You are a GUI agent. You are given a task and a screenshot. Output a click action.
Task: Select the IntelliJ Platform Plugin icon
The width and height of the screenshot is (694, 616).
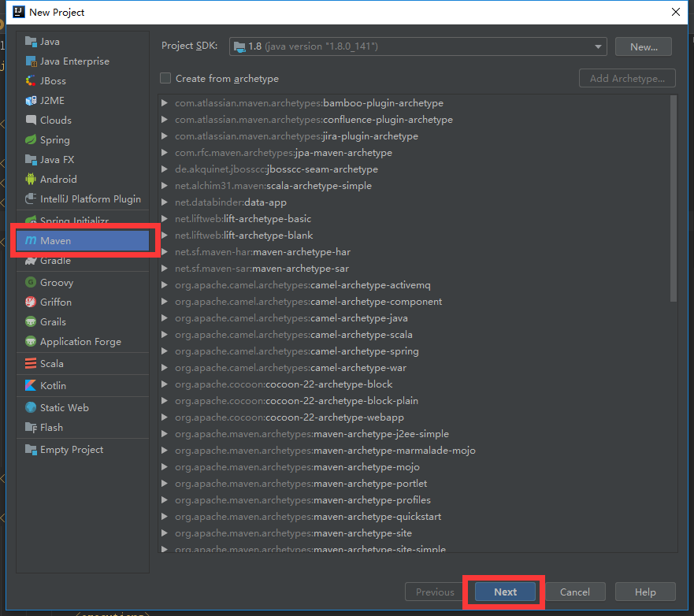click(31, 199)
